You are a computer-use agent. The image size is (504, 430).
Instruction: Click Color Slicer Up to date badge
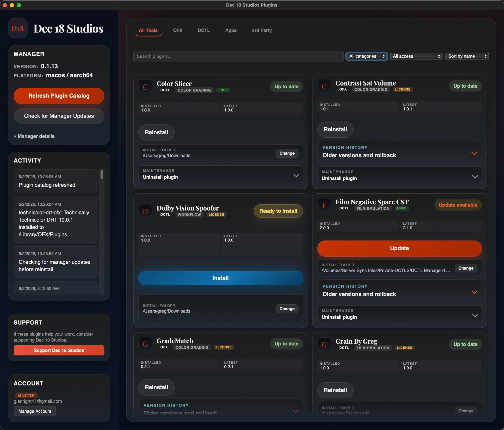click(286, 87)
